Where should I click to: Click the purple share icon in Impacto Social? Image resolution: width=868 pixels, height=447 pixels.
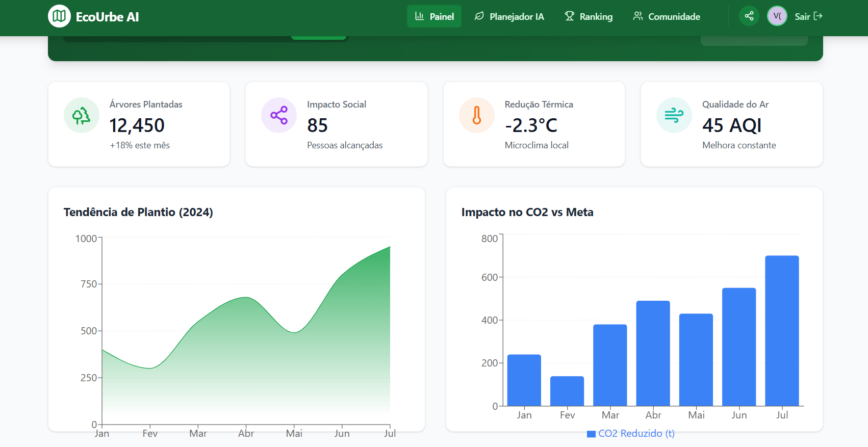(x=279, y=115)
